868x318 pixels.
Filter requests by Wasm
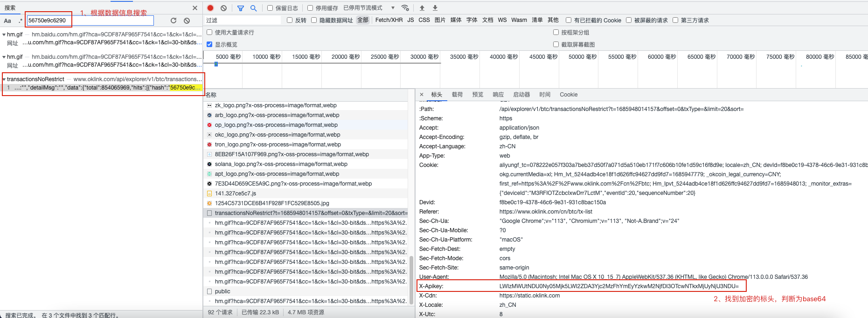(x=519, y=20)
